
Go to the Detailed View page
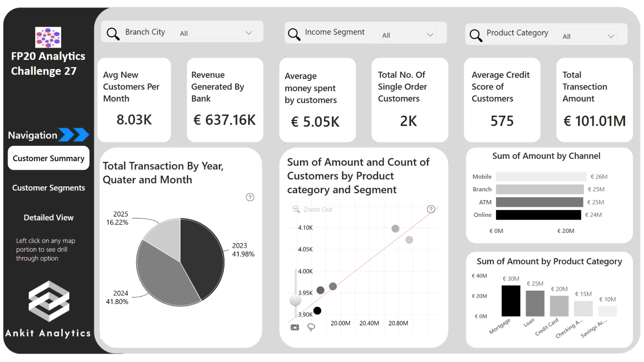[x=49, y=218]
